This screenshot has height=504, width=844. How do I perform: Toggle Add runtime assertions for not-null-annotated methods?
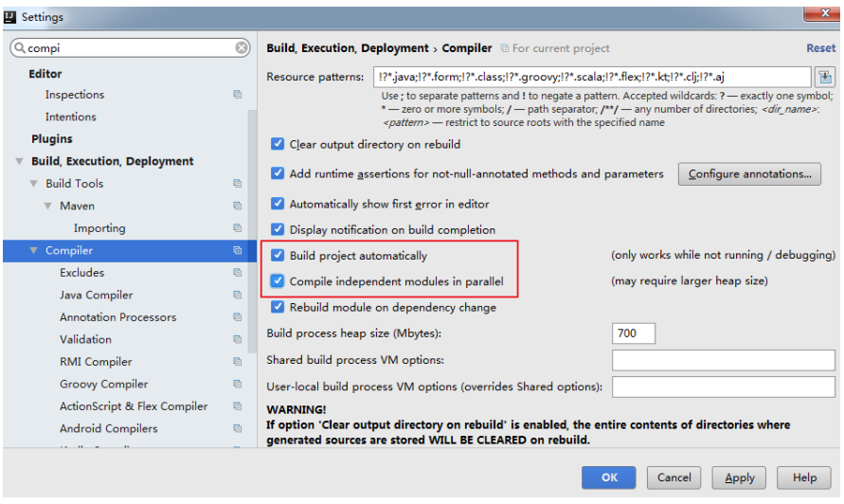pos(278,173)
